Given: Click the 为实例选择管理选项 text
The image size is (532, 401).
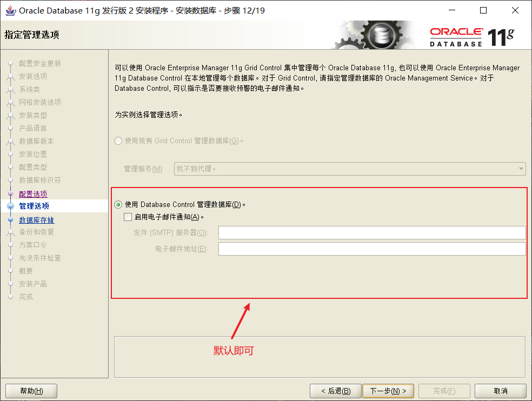Looking at the screenshot, I should (x=148, y=115).
